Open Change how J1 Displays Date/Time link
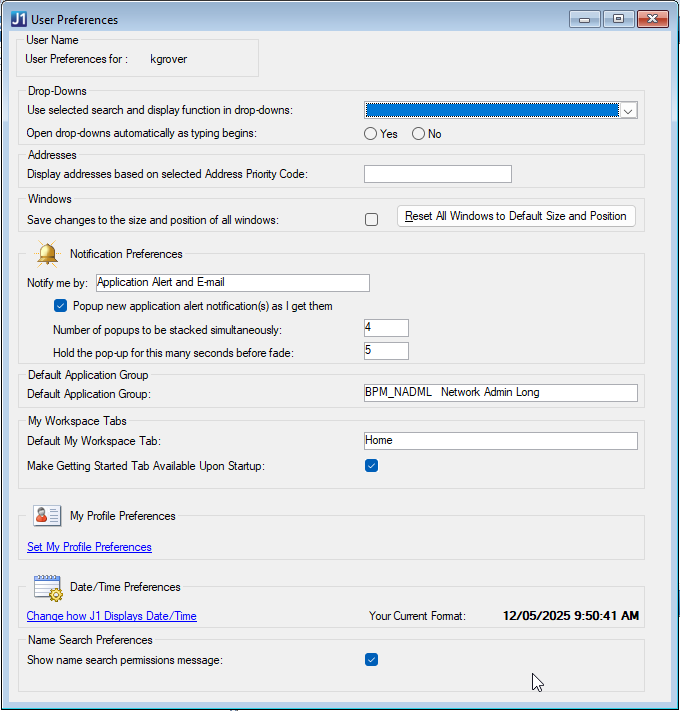This screenshot has height=711, width=680. pyautogui.click(x=111, y=616)
